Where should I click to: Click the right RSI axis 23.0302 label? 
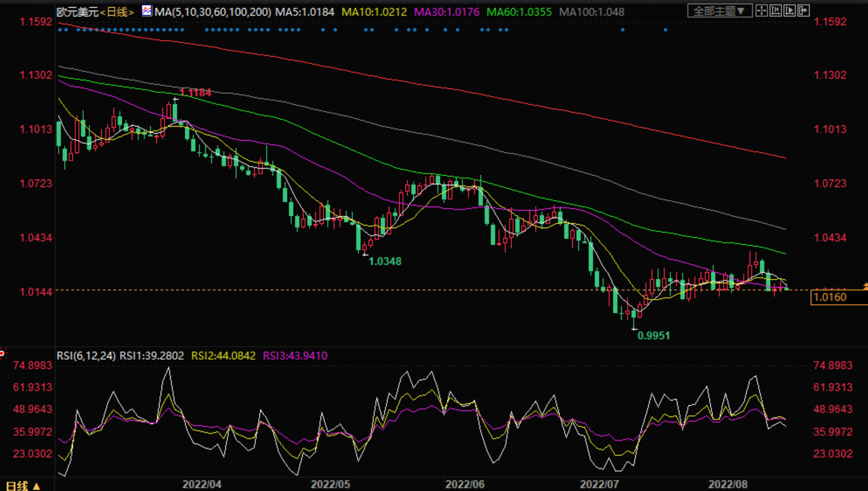[x=833, y=454]
